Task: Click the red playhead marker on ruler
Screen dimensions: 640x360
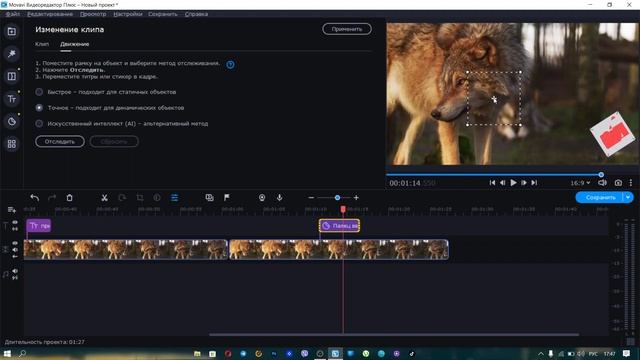Action: pos(343,209)
